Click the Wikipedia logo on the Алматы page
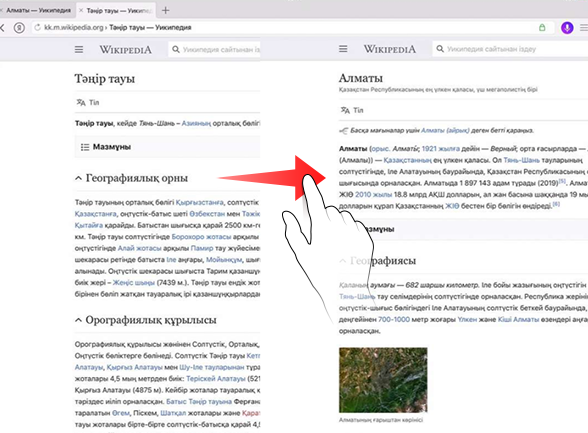This screenshot has width=588, height=433. click(x=390, y=49)
